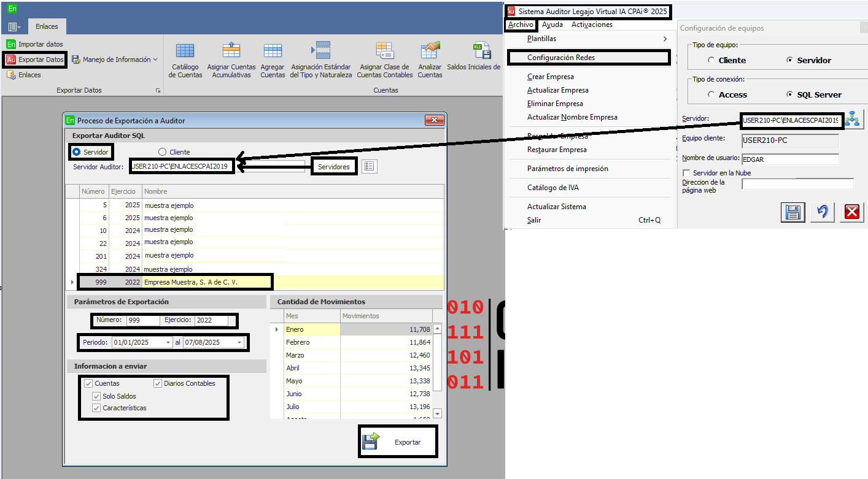The width and height of the screenshot is (868, 479).
Task: Click Exportar Datos in ribbon
Action: 35,59
